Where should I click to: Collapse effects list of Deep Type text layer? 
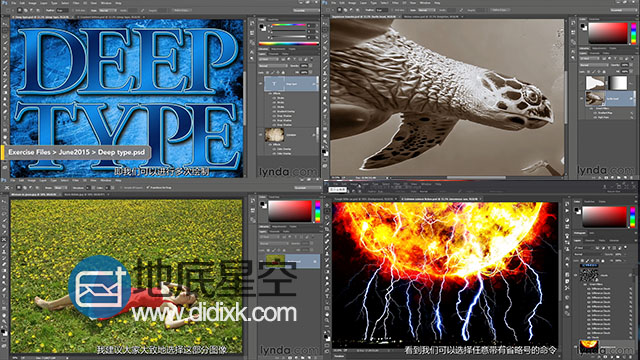(314, 84)
